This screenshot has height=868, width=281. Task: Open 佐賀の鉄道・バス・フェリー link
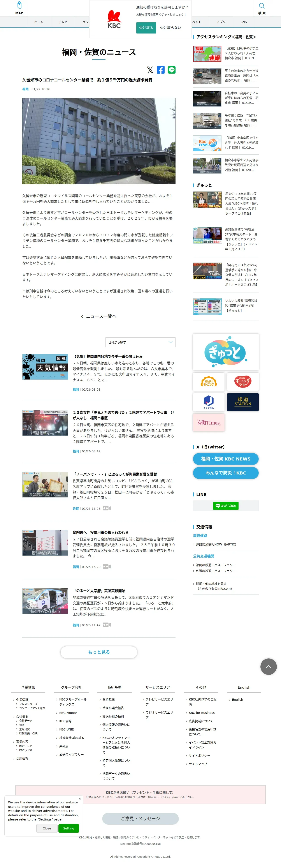tap(216, 571)
